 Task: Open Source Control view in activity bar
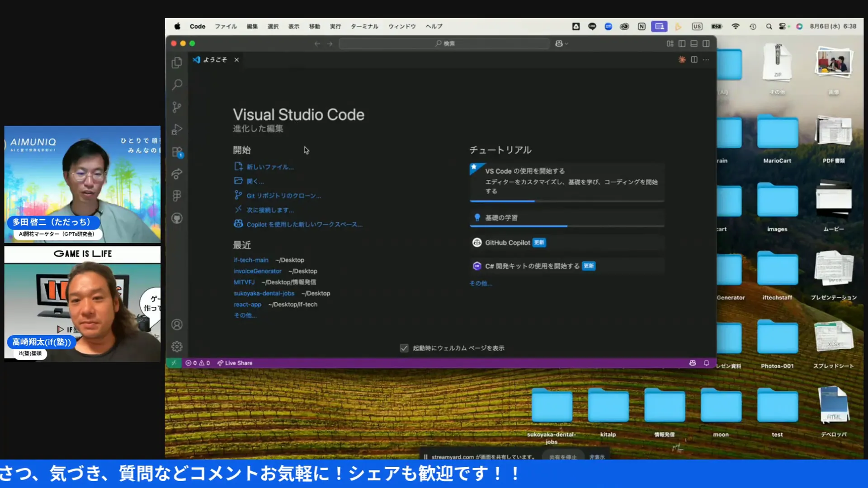coord(177,107)
